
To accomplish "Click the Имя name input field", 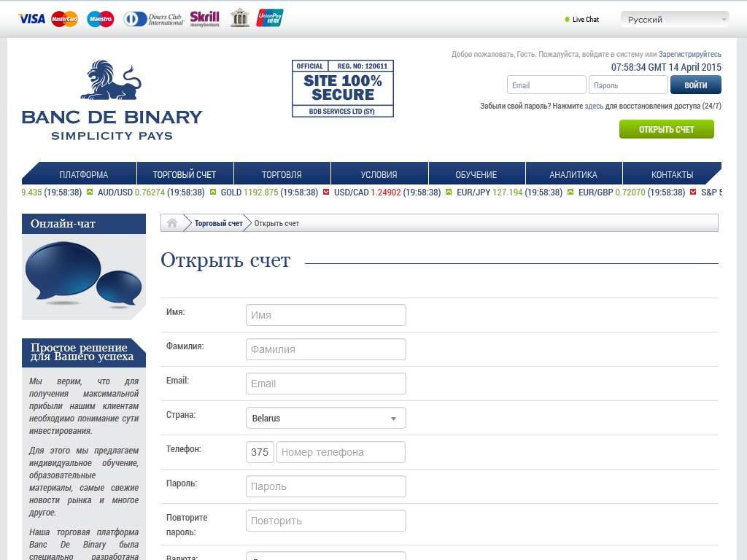I will (x=325, y=315).
